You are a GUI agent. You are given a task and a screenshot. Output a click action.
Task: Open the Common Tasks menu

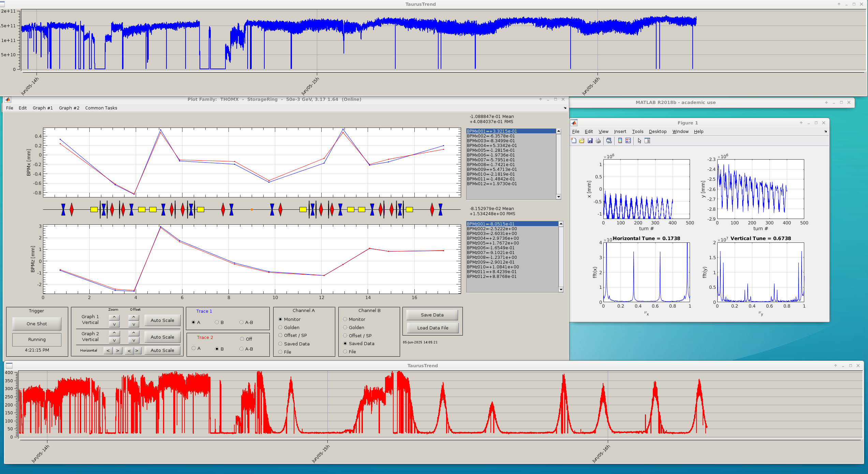pyautogui.click(x=101, y=108)
